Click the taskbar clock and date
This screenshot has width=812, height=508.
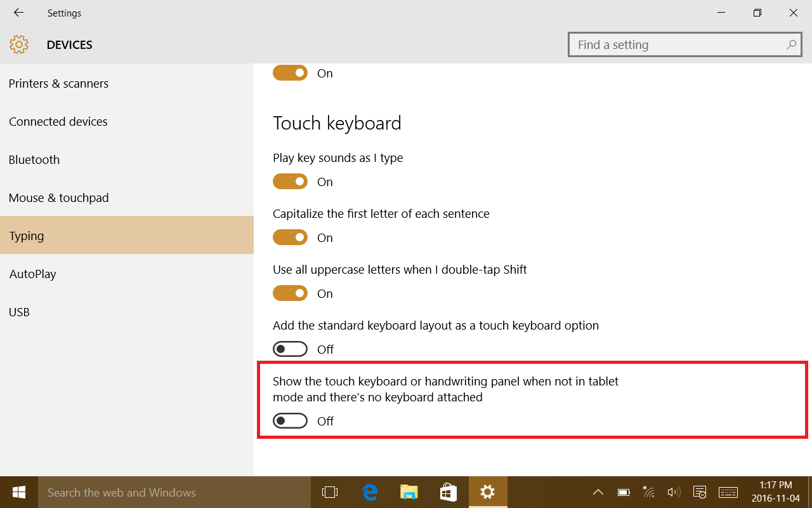[x=775, y=492]
